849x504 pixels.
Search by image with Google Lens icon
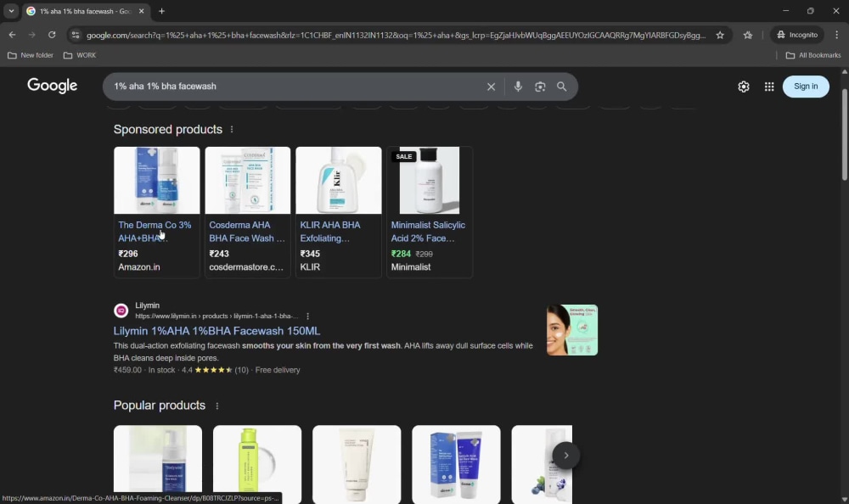point(540,87)
